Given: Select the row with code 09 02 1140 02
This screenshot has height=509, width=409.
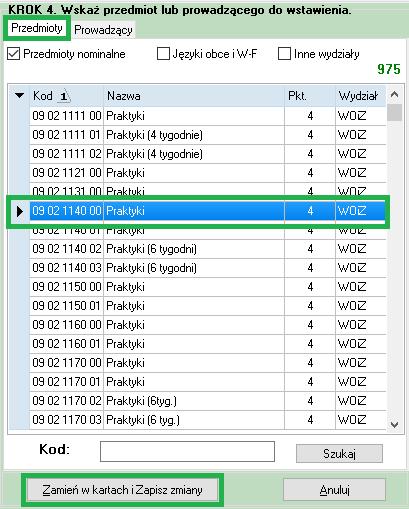Looking at the screenshot, I should [x=208, y=249].
